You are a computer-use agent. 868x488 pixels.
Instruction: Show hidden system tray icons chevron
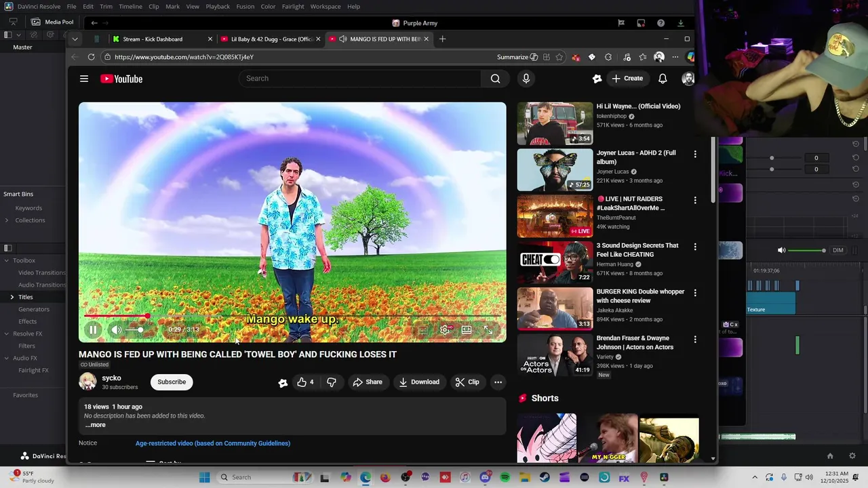[753, 477]
